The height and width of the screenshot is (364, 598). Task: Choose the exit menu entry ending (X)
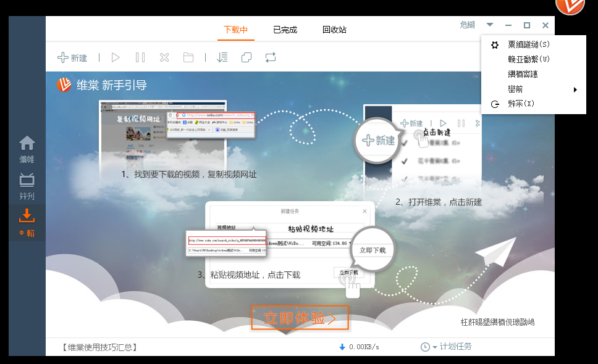point(534,104)
